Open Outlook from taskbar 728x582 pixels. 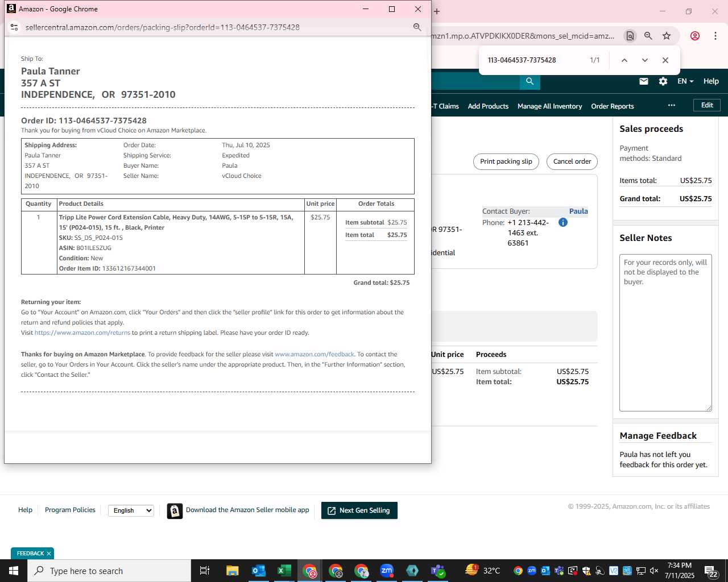(x=259, y=571)
